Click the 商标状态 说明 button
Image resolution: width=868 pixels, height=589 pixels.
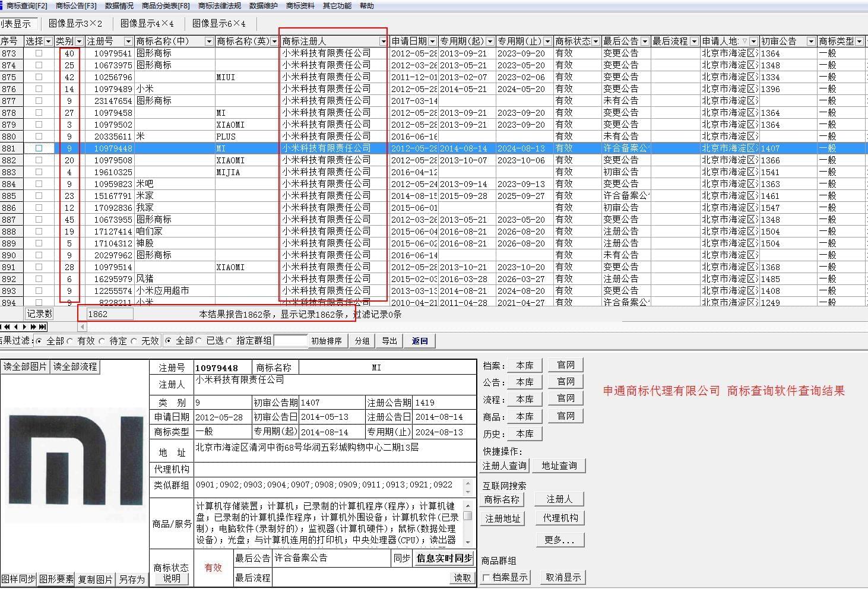point(172,578)
